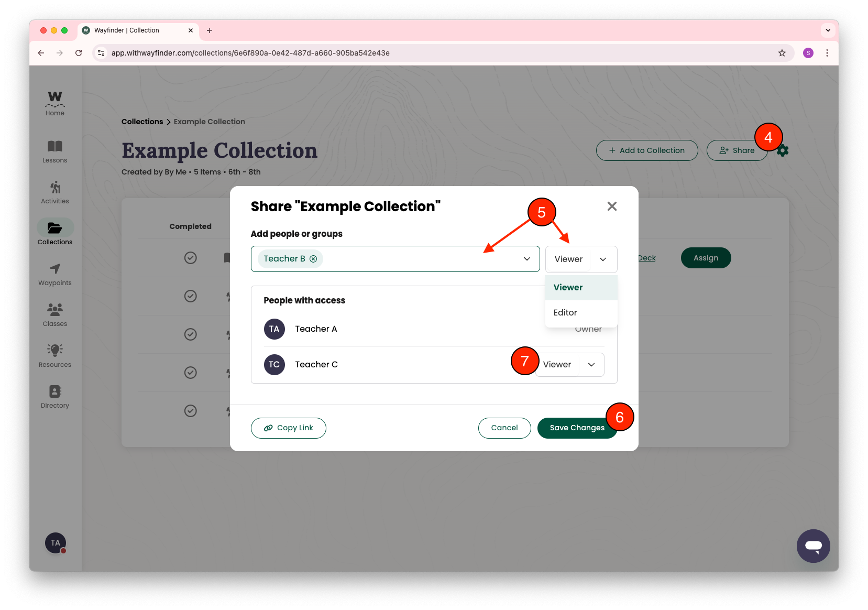Open the Classes sidebar section
The width and height of the screenshot is (868, 610).
[x=55, y=315]
